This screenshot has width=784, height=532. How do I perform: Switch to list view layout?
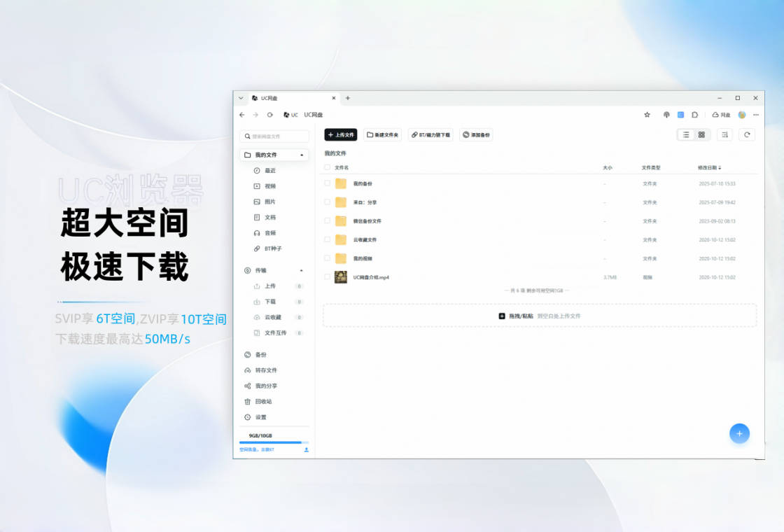(686, 134)
